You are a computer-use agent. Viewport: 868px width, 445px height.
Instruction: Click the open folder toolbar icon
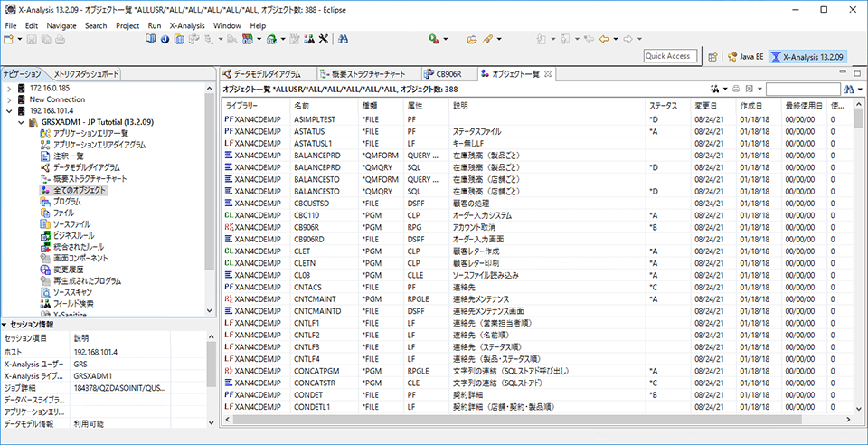472,39
